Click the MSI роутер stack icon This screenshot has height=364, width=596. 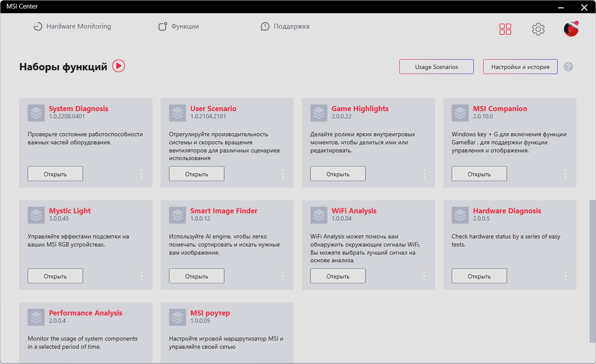(178, 317)
